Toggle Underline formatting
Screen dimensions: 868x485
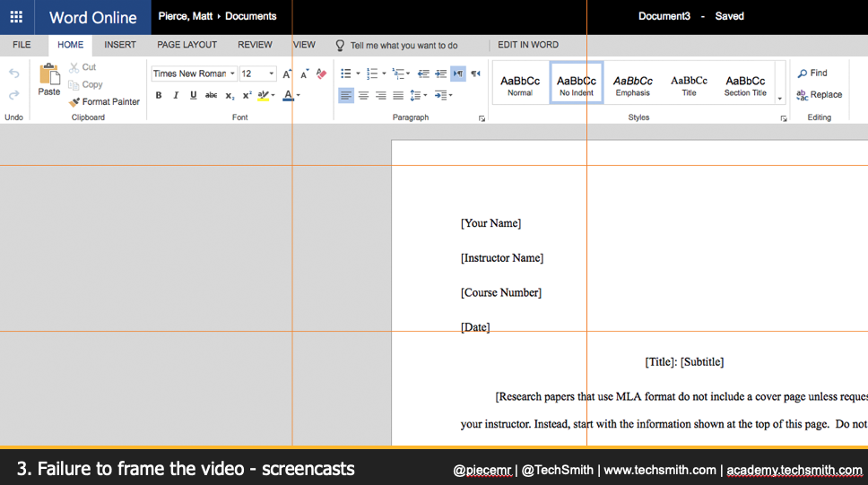tap(193, 95)
